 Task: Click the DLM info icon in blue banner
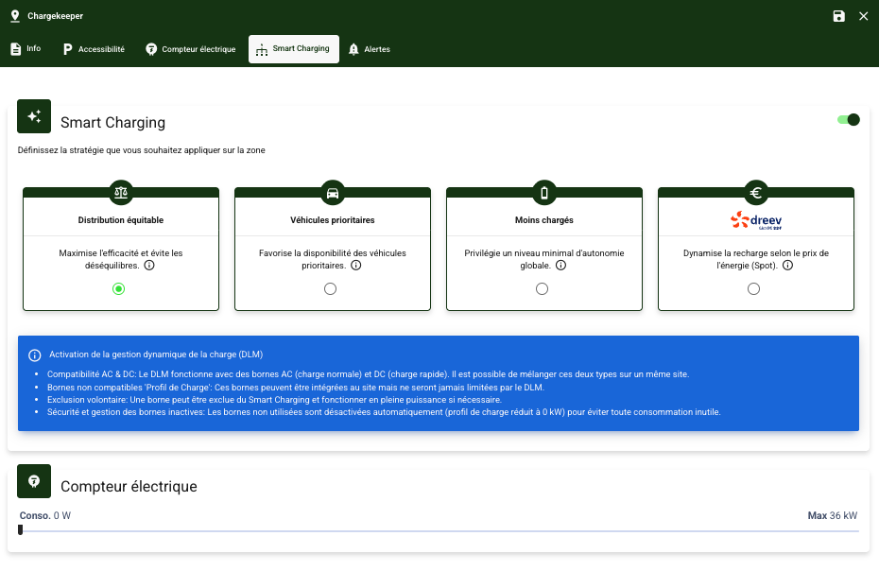(35, 355)
